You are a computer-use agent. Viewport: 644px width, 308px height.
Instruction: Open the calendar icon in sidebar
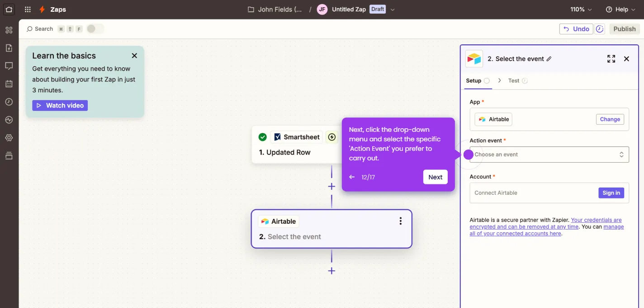coord(9,84)
